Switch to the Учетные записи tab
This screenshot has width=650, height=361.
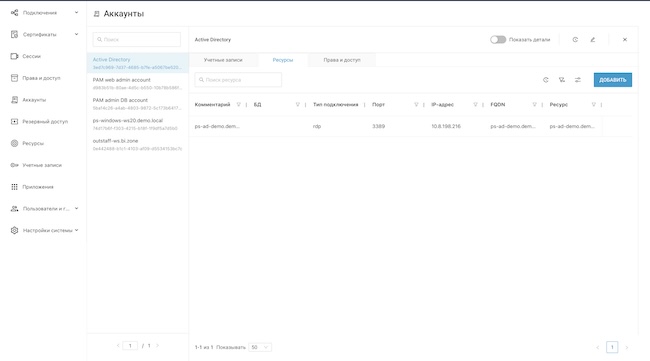223,60
